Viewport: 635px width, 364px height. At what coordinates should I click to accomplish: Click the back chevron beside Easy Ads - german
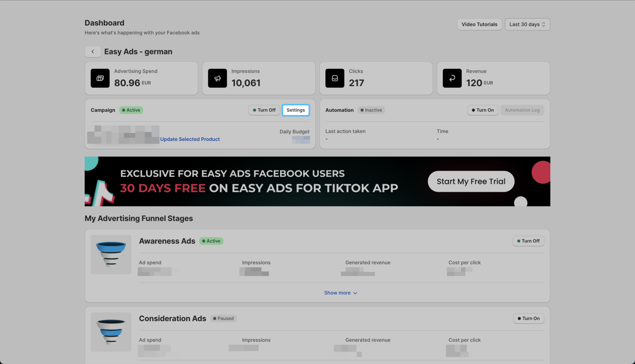pyautogui.click(x=92, y=52)
